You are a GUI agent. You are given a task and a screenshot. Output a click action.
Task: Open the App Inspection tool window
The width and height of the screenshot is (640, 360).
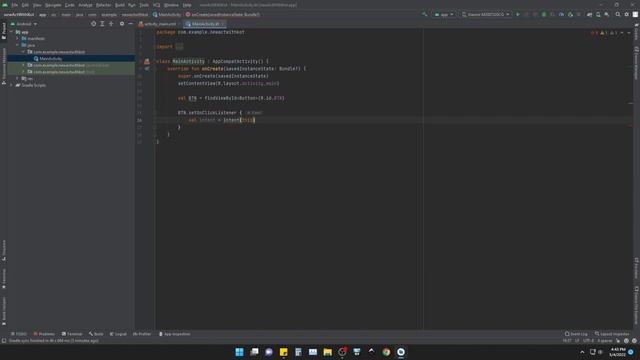click(175, 334)
